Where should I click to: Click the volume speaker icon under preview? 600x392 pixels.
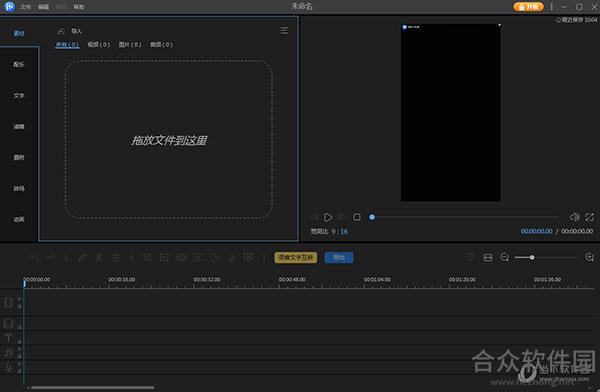coord(574,217)
